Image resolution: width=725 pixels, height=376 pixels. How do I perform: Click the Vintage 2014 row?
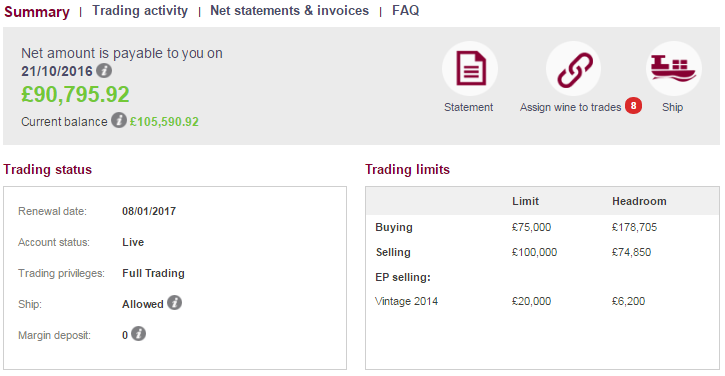[x=542, y=301]
